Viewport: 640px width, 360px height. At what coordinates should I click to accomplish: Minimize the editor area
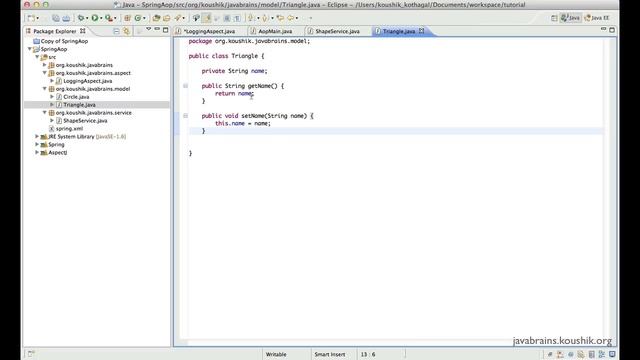click(604, 29)
